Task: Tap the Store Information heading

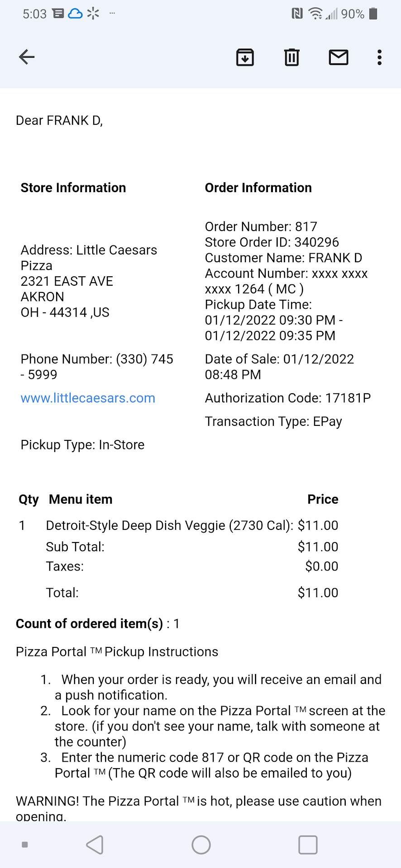Action: click(73, 188)
